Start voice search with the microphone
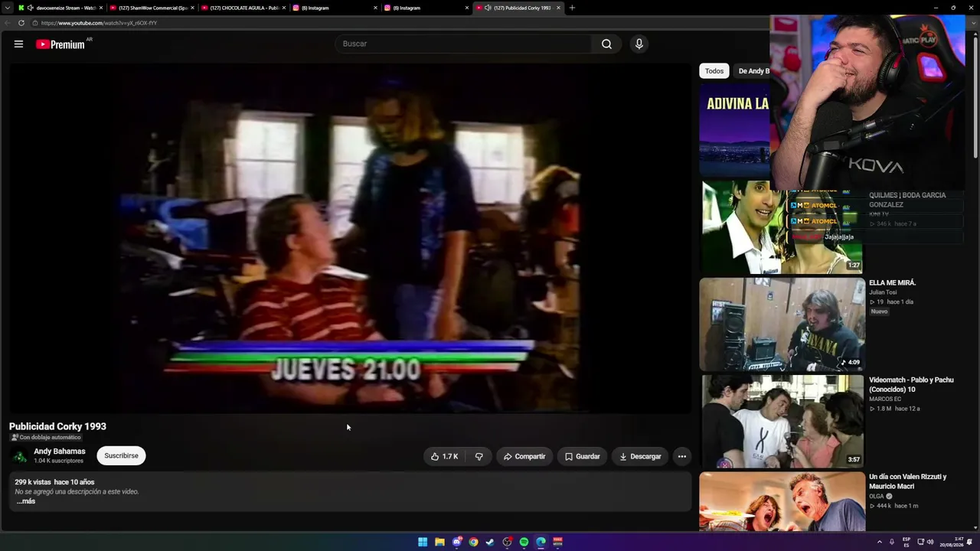The width and height of the screenshot is (980, 551). pos(639,44)
